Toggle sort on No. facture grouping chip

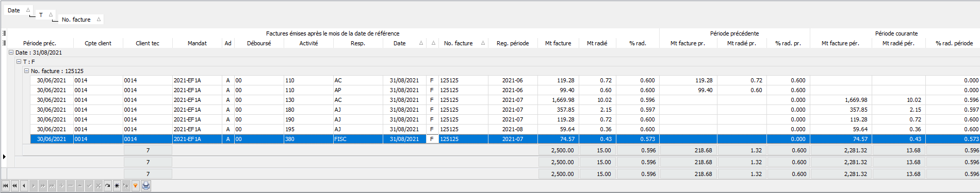81,20
